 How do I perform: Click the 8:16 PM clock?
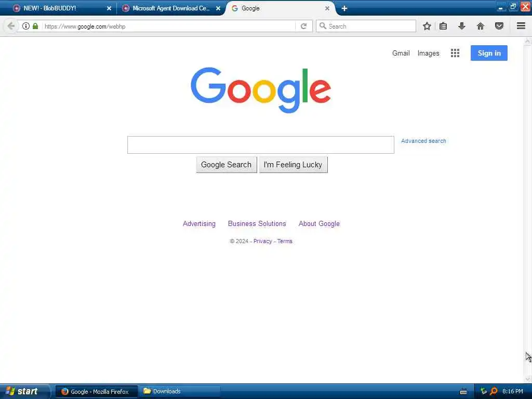512,391
